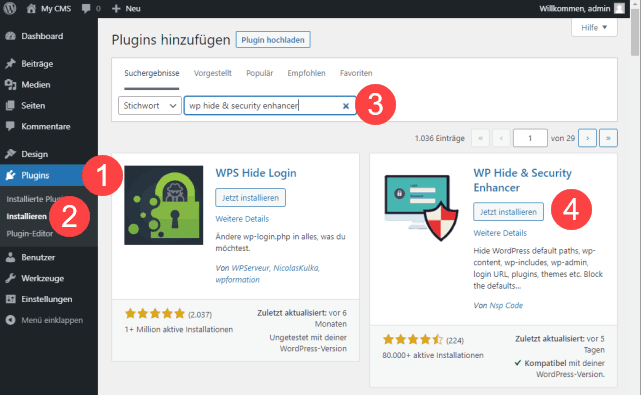Image resolution: width=641 pixels, height=395 pixels.
Task: Switch to the Favoriten tab
Action: point(356,73)
